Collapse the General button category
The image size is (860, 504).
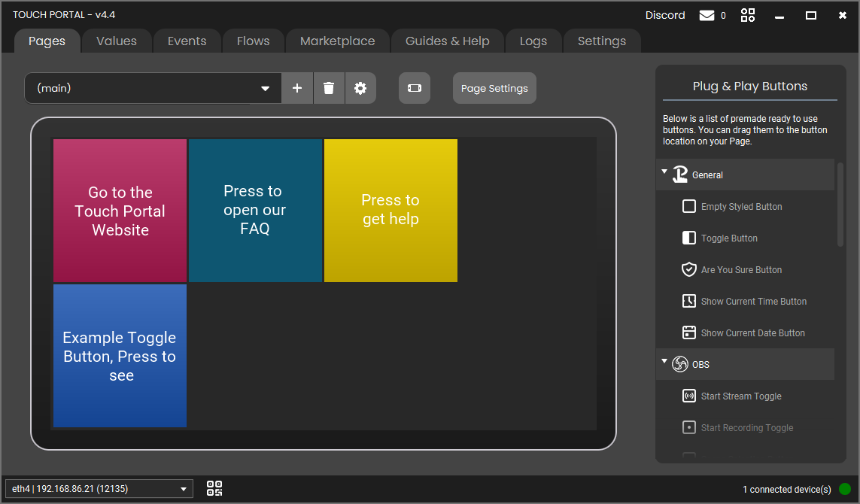coord(664,172)
